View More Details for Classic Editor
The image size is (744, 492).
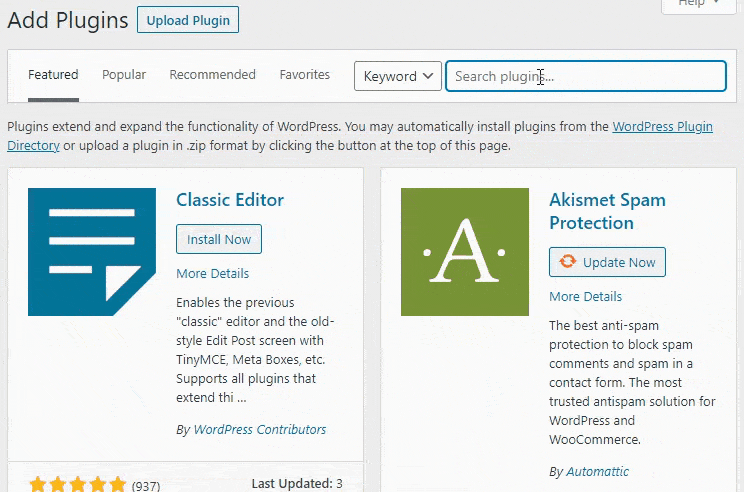213,274
